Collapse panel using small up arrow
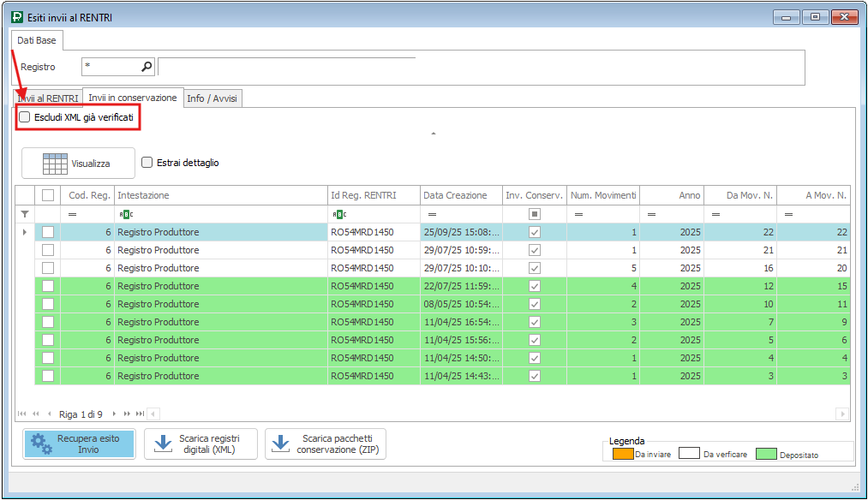 pyautogui.click(x=434, y=134)
